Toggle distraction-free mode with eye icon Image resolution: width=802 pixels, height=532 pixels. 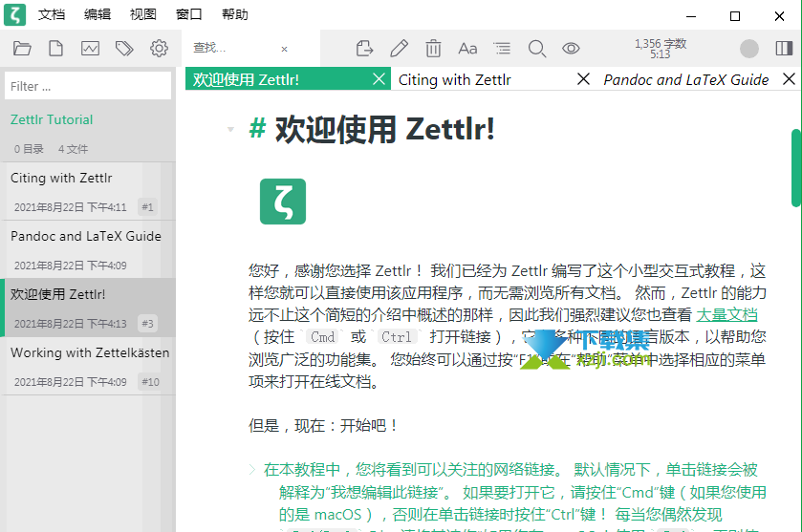coord(571,49)
